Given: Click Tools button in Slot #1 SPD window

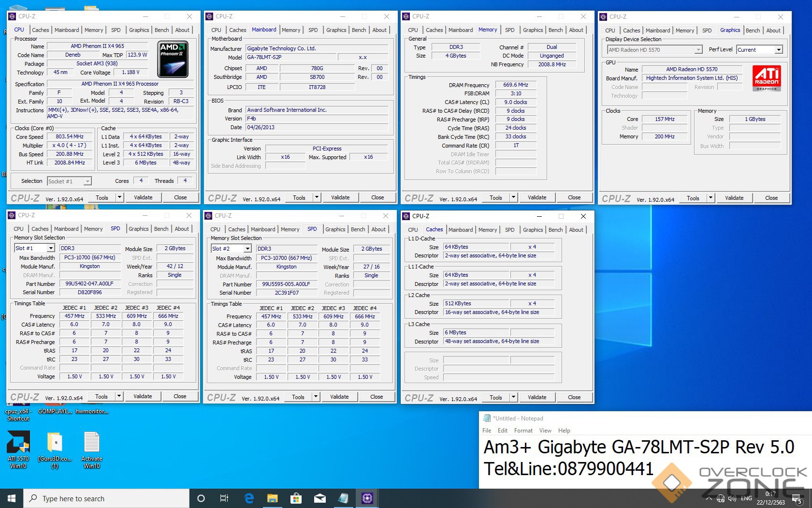Looking at the screenshot, I should tap(101, 396).
